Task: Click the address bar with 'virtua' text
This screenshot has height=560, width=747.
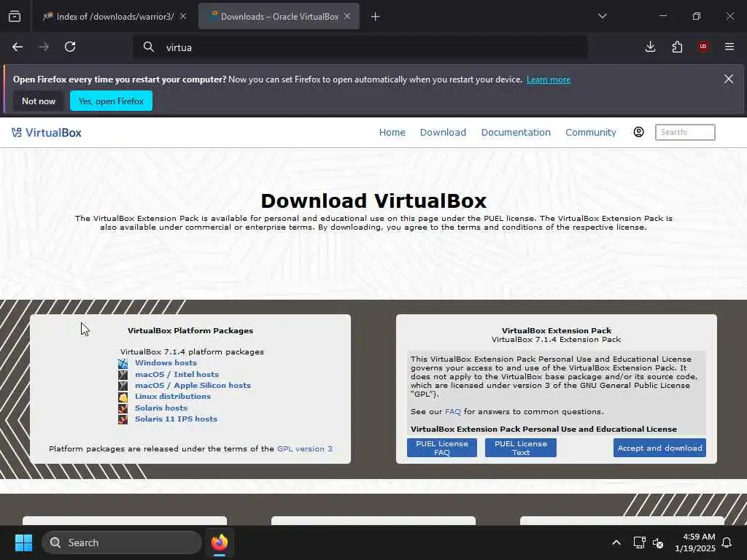Action: point(360,47)
